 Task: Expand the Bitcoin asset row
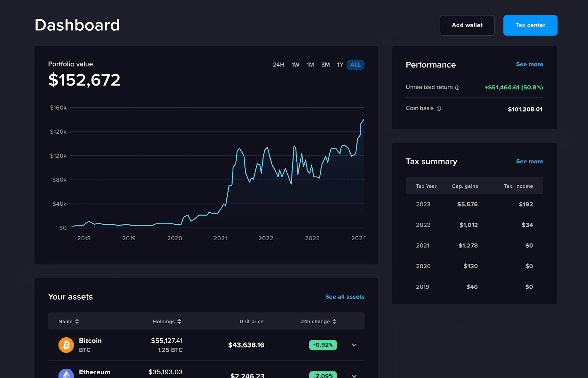pos(354,345)
